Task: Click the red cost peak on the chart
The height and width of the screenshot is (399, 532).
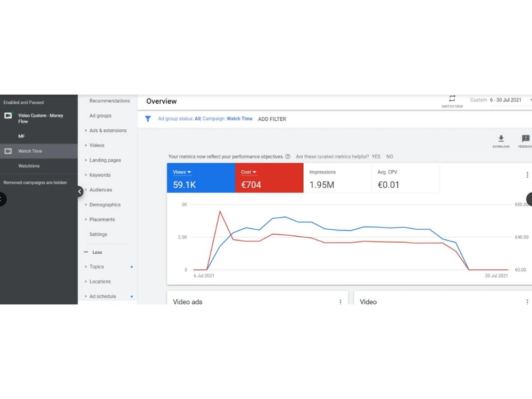Action: click(x=220, y=211)
